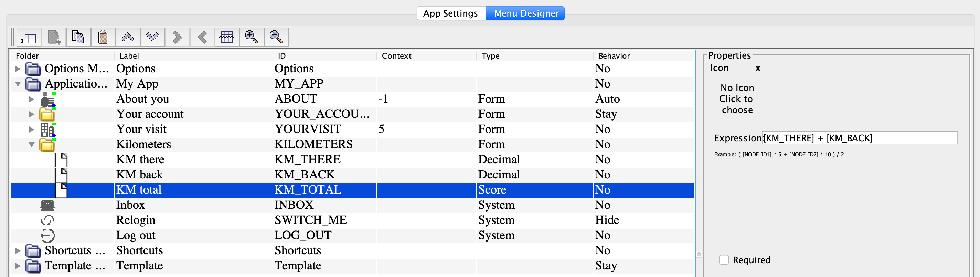Click the delete row strikethrough table icon

point(227,38)
